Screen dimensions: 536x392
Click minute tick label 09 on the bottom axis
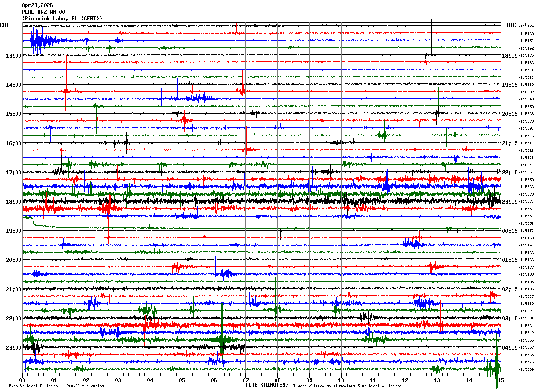(x=309, y=380)
